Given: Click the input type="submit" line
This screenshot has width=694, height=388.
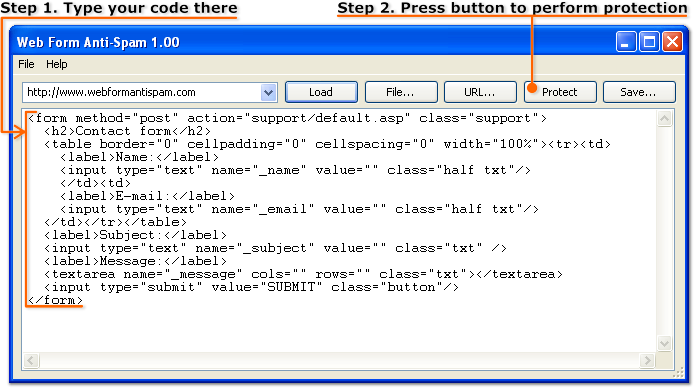Looking at the screenshot, I should click(x=251, y=287).
